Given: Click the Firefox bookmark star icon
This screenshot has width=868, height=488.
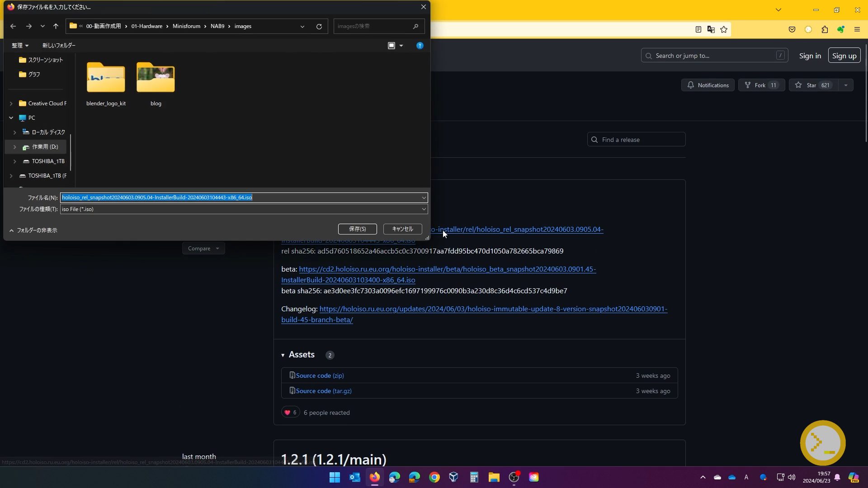Looking at the screenshot, I should tap(724, 29).
